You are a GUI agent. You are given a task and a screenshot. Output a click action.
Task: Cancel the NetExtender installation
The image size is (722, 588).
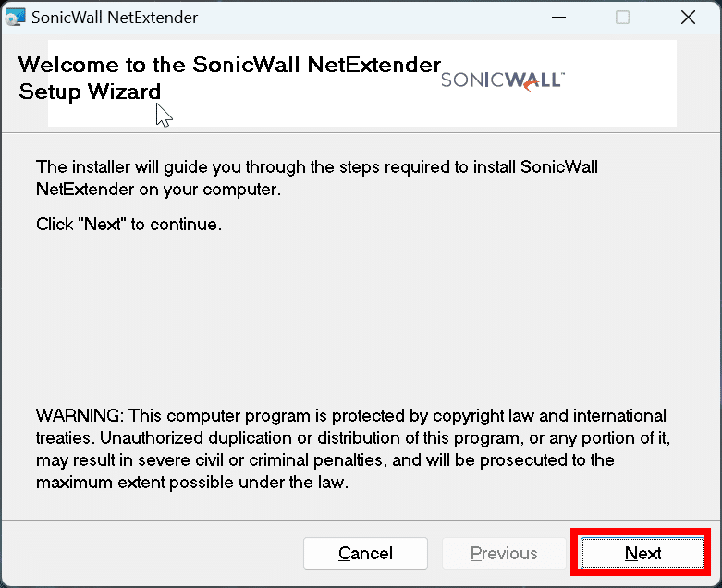(365, 553)
